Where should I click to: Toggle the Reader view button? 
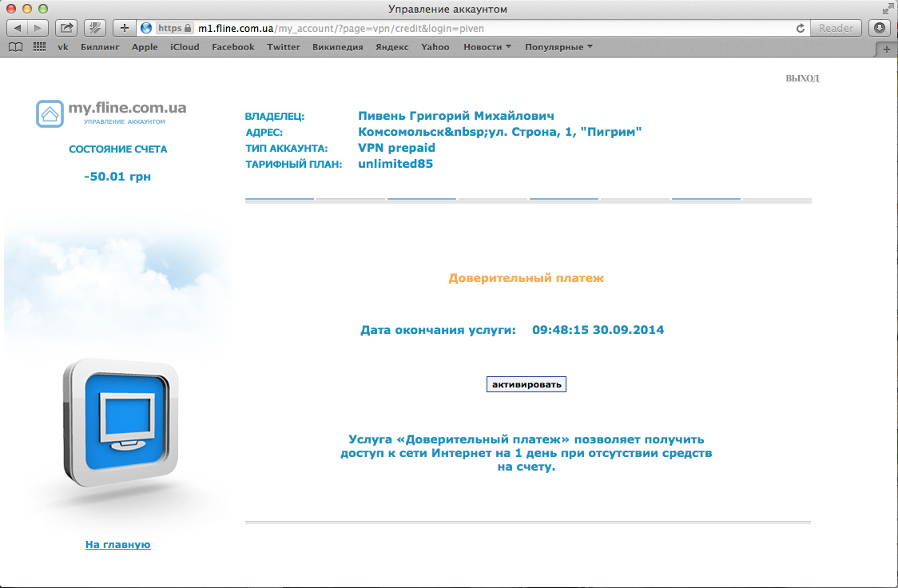pyautogui.click(x=836, y=28)
